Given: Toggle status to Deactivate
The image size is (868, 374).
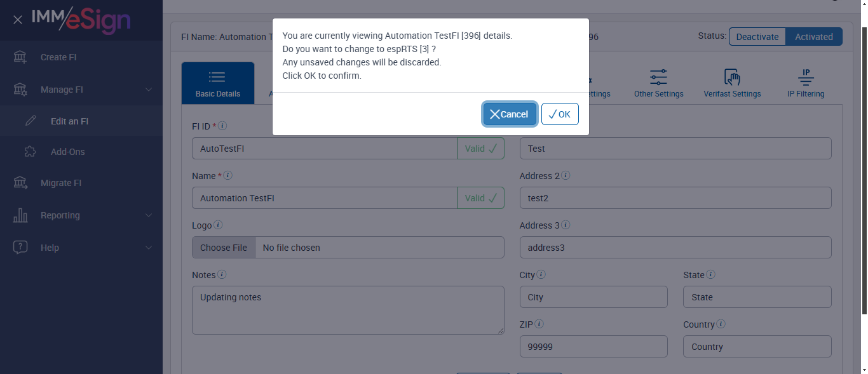Looking at the screenshot, I should 757,37.
